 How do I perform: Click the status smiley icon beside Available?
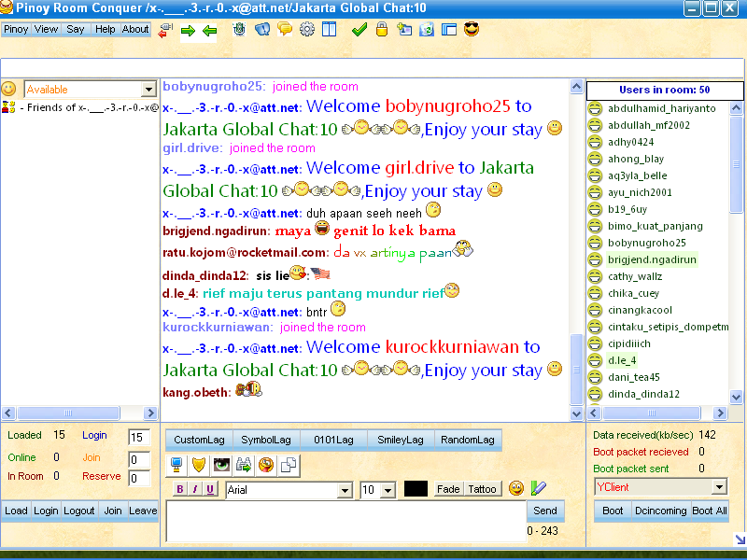(8, 89)
